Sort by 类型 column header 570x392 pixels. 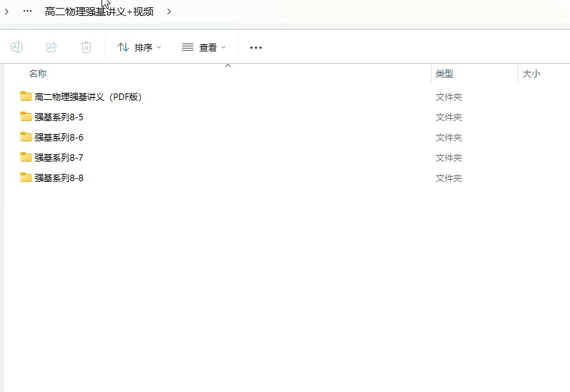pos(445,74)
